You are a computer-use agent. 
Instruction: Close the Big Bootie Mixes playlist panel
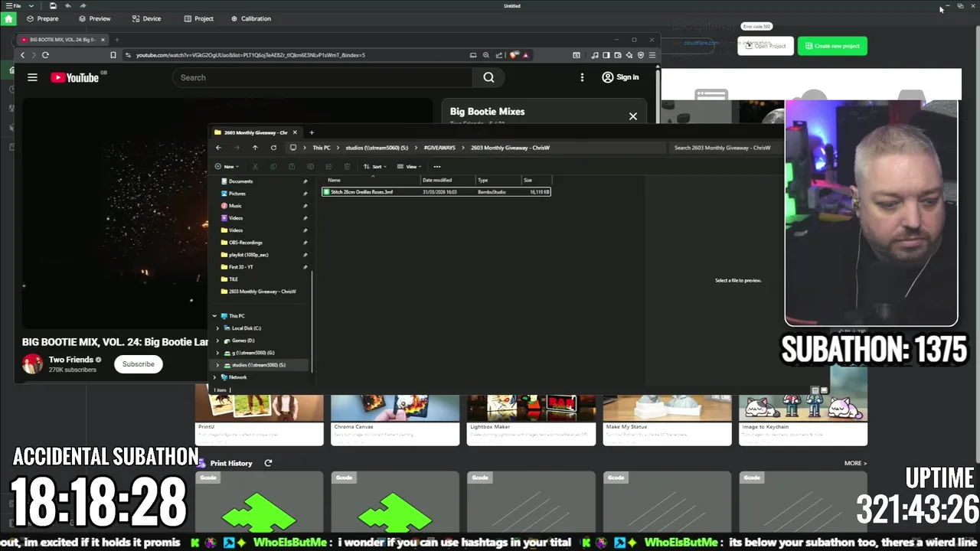coord(632,116)
